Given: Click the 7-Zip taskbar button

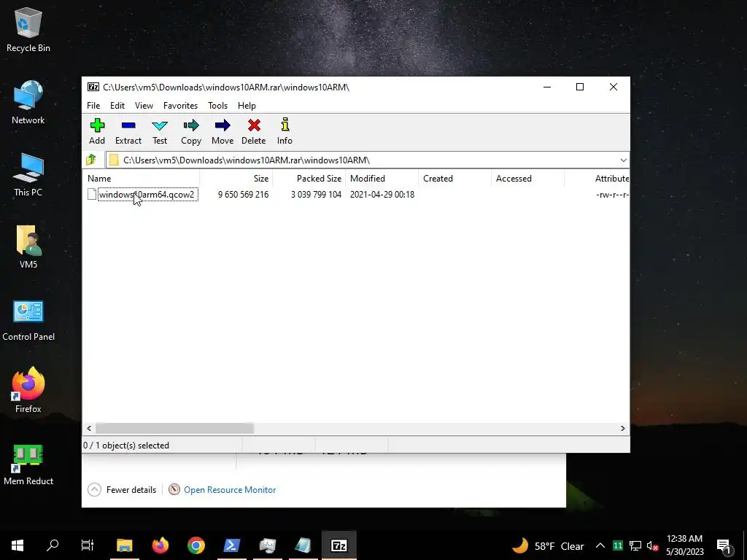Looking at the screenshot, I should click(338, 545).
